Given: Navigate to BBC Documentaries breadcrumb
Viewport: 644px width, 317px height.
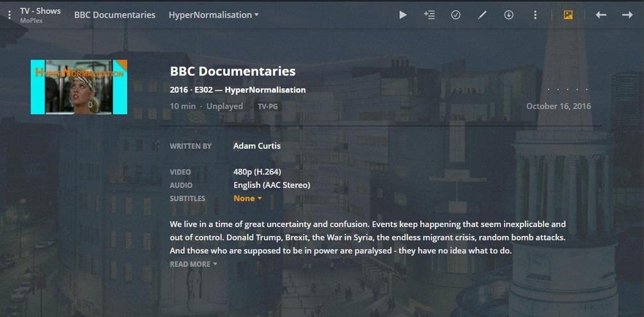Looking at the screenshot, I should pos(114,15).
